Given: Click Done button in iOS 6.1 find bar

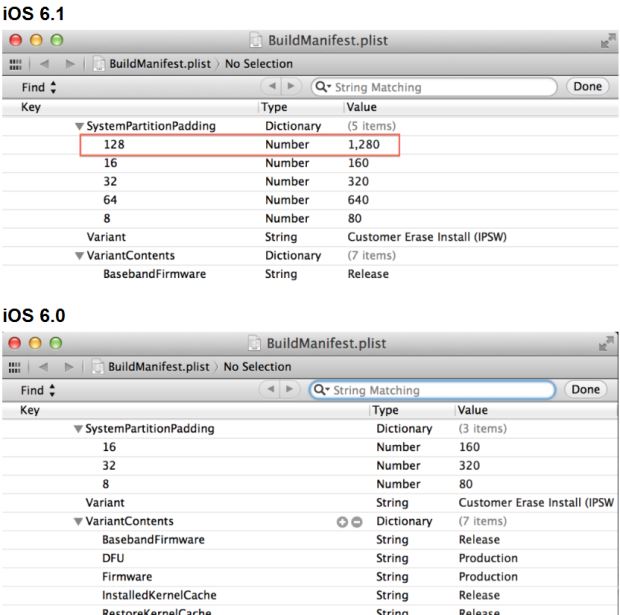Looking at the screenshot, I should pos(588,86).
